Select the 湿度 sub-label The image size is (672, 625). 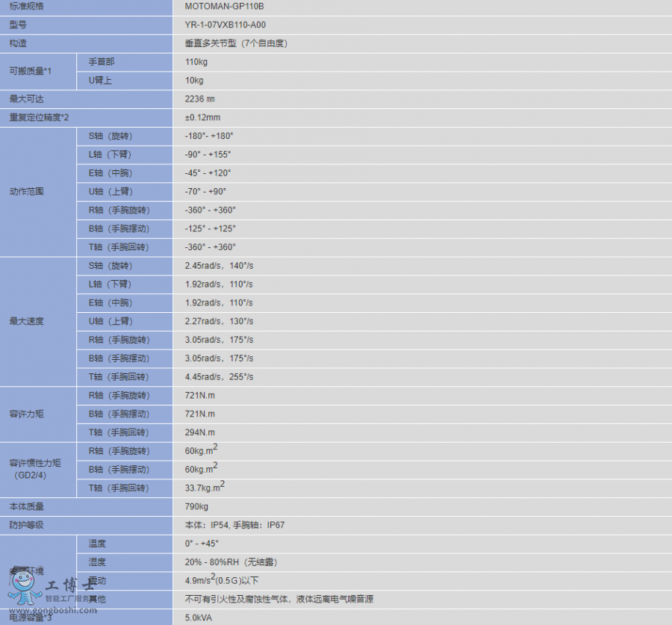point(97,562)
